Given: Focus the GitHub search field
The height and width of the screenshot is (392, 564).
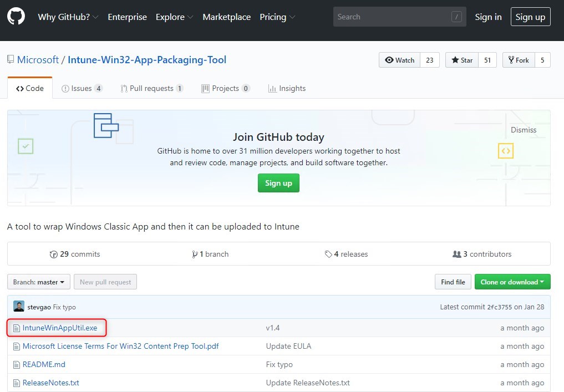Looking at the screenshot, I should [400, 17].
